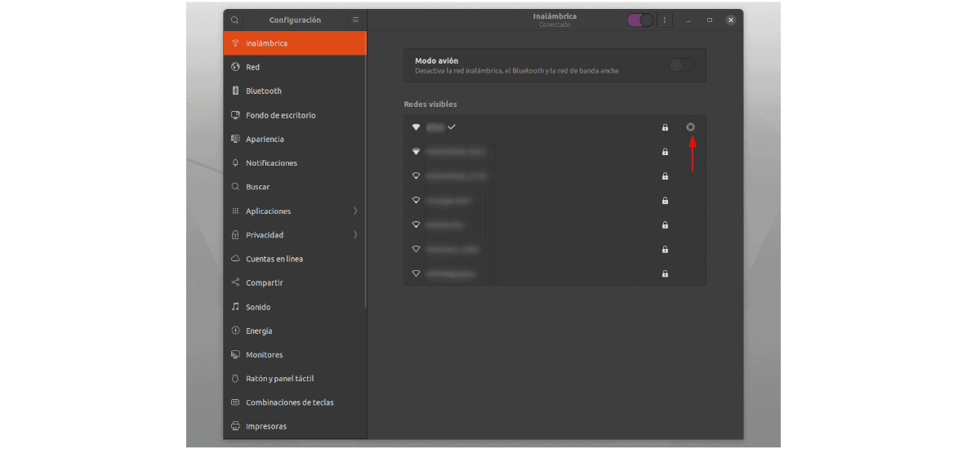The width and height of the screenshot is (980, 449).
Task: Select Buscar in the sidebar
Action: click(295, 187)
